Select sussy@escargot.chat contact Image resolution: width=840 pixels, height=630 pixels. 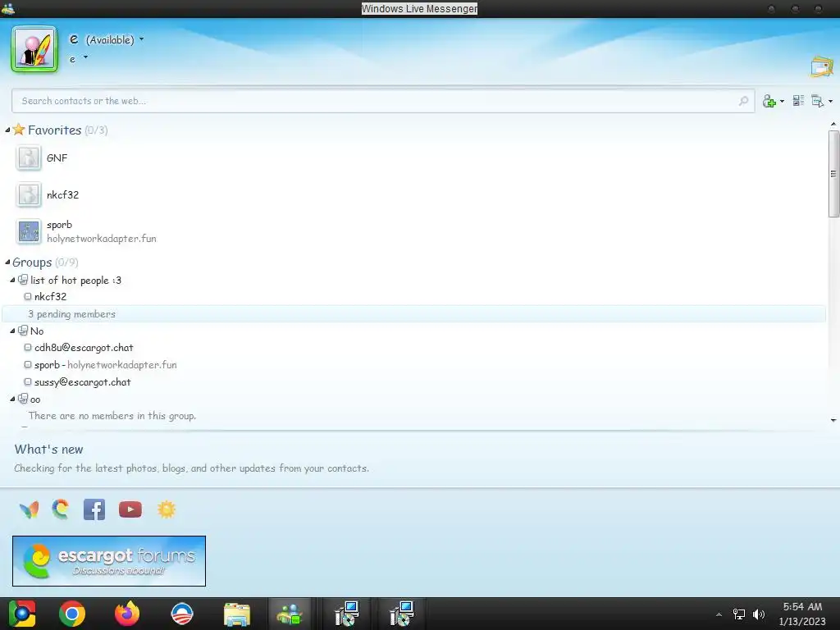(83, 382)
